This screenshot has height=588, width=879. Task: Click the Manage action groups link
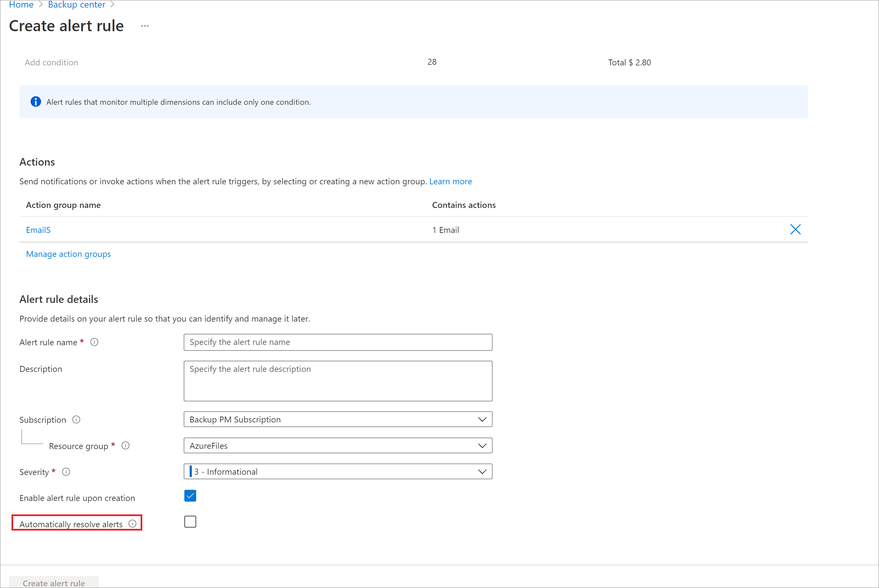(x=68, y=253)
